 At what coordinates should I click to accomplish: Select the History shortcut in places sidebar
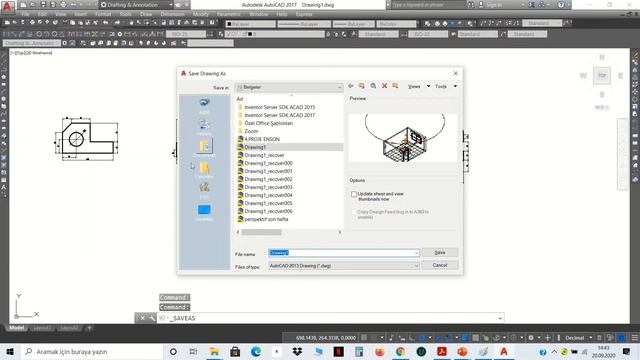pos(204,127)
